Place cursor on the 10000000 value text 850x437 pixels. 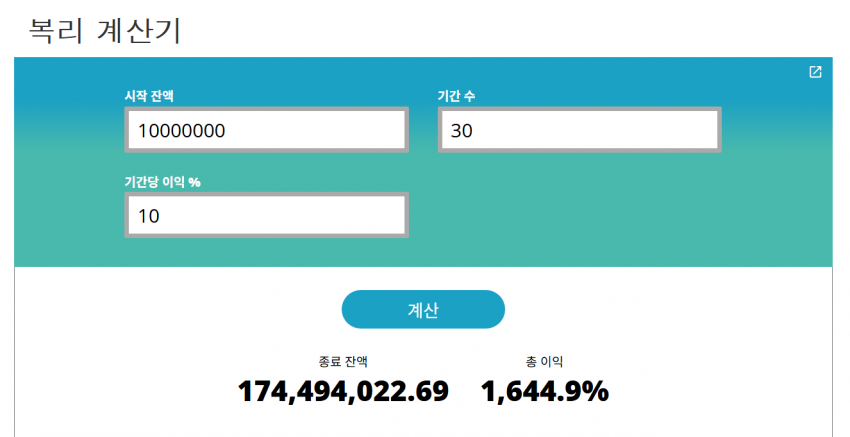tap(181, 130)
